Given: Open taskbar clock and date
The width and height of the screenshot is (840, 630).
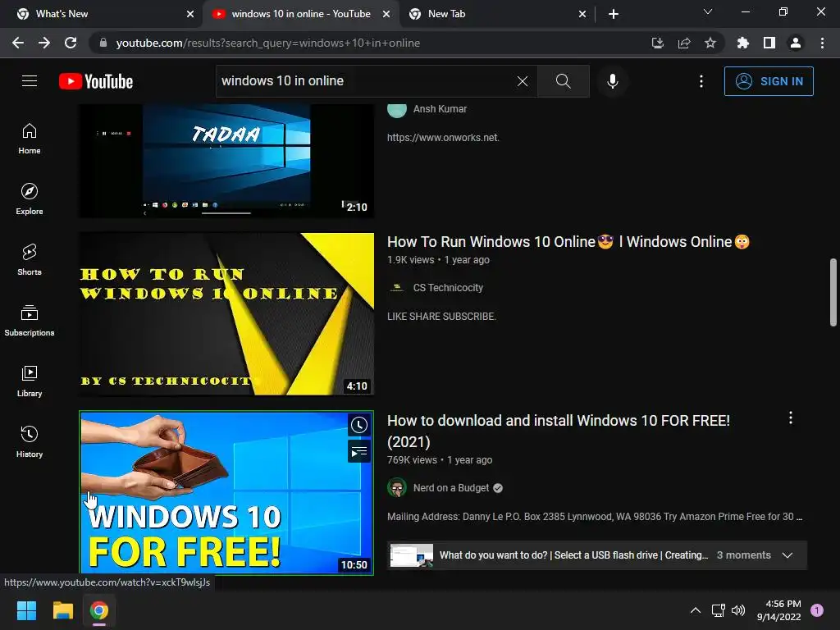Looking at the screenshot, I should click(779, 610).
